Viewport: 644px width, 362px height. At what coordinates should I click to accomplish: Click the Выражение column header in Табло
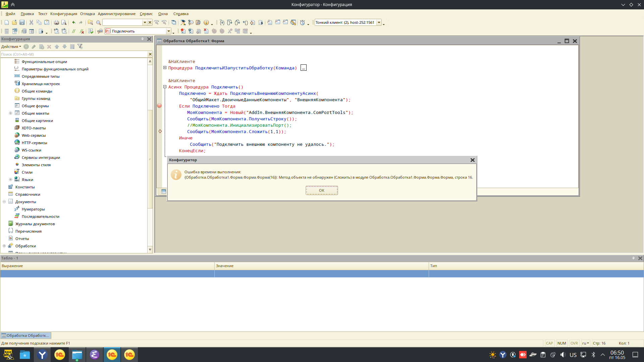coord(107,266)
